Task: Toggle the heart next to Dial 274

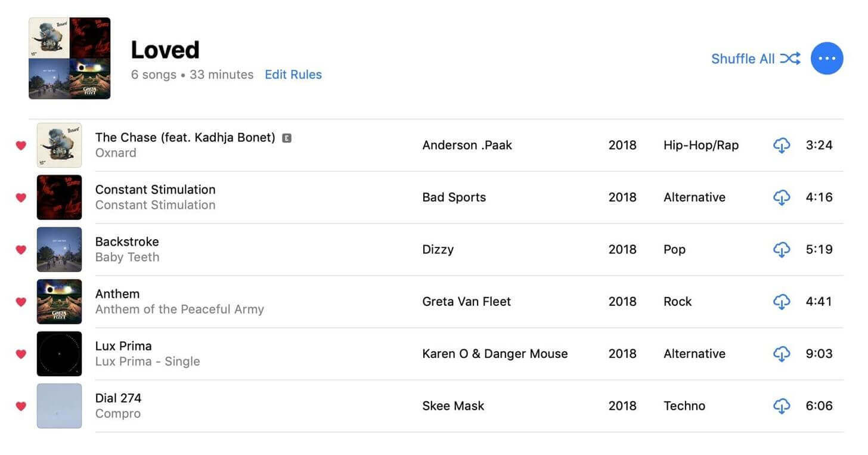Action: tap(21, 406)
